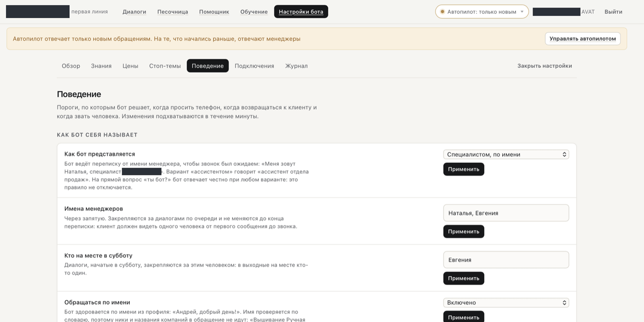This screenshot has height=322, width=644.
Task: Click the Выйти link
Action: coord(613,12)
